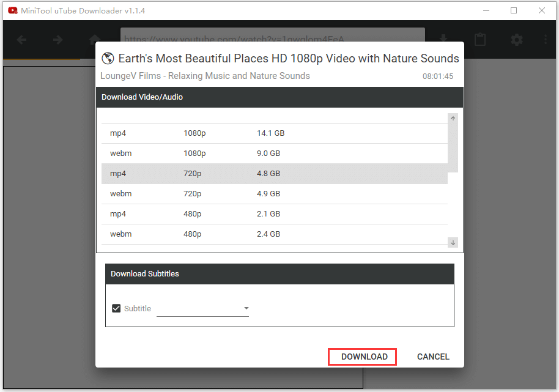The height and width of the screenshot is (392, 559).
Task: Click the MiniTool uTube Downloader app logo
Action: (x=12, y=10)
